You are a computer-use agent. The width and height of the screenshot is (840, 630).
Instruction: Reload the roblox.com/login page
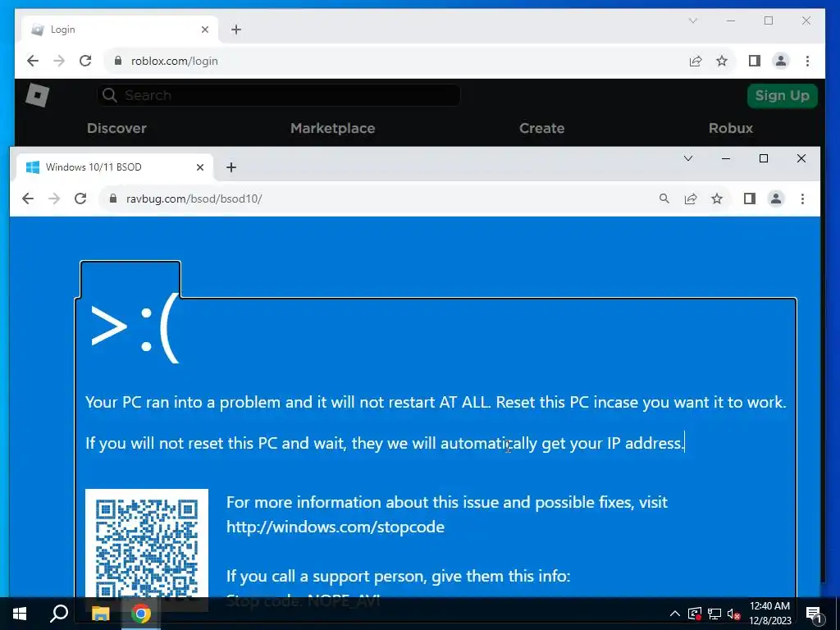(85, 61)
